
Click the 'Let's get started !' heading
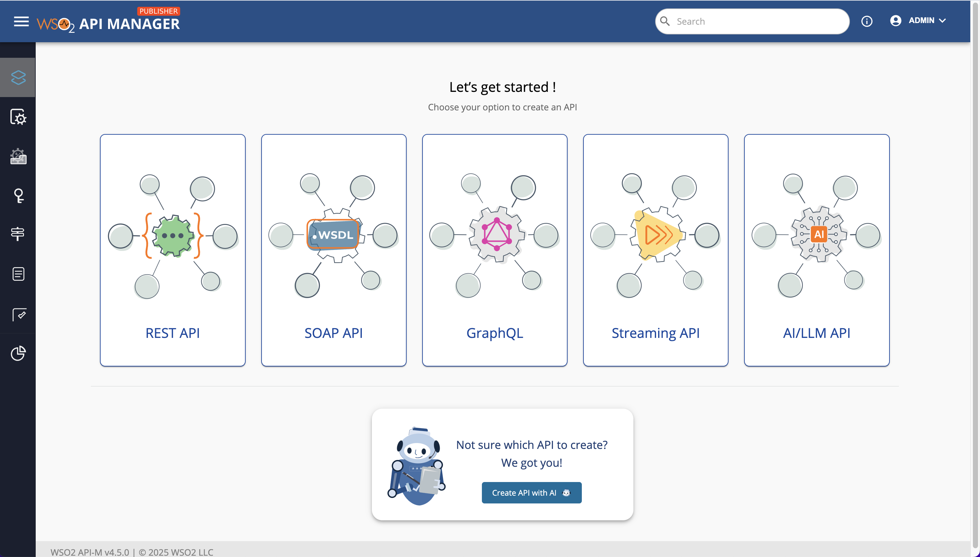coord(502,87)
